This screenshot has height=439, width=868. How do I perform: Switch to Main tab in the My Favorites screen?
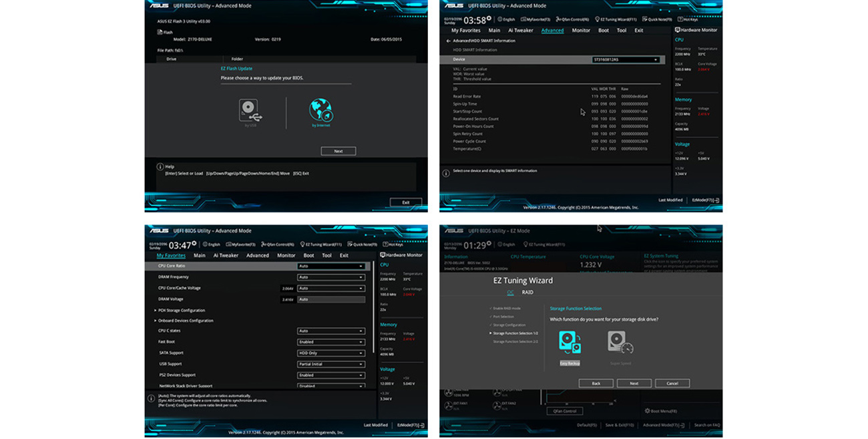(200, 255)
